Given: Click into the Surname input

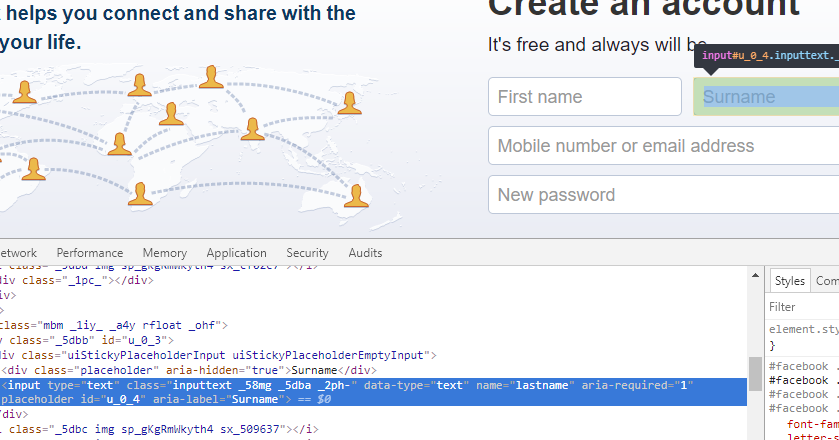Looking at the screenshot, I should pyautogui.click(x=766, y=97).
